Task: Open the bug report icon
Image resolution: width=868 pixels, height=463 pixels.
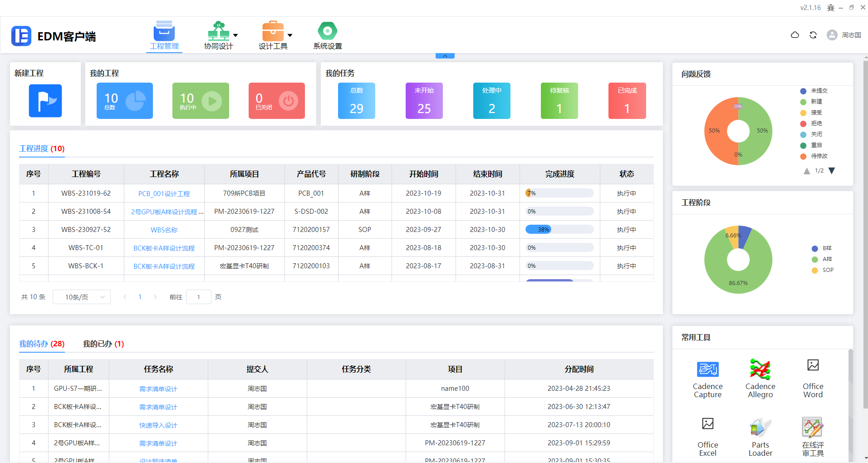Action: pos(830,8)
